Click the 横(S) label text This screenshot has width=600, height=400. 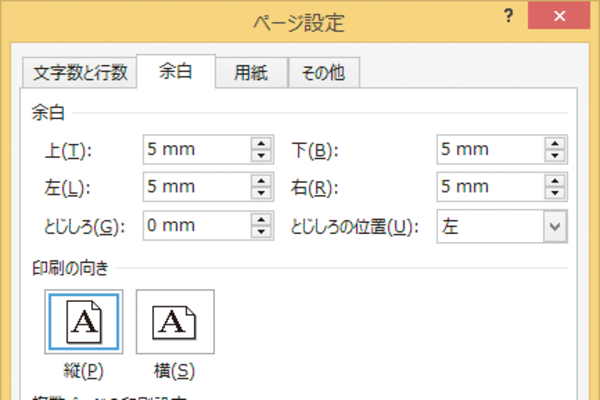(x=174, y=371)
